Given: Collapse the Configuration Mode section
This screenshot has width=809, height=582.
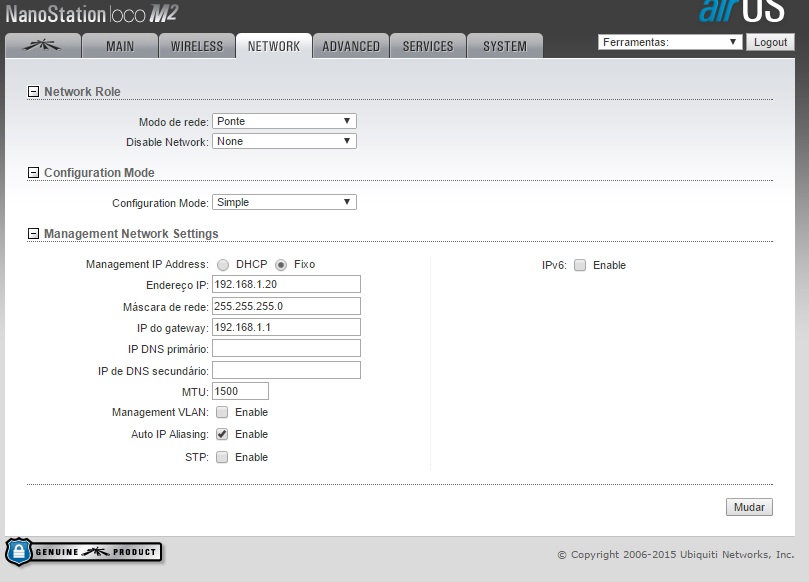Looking at the screenshot, I should pos(33,173).
